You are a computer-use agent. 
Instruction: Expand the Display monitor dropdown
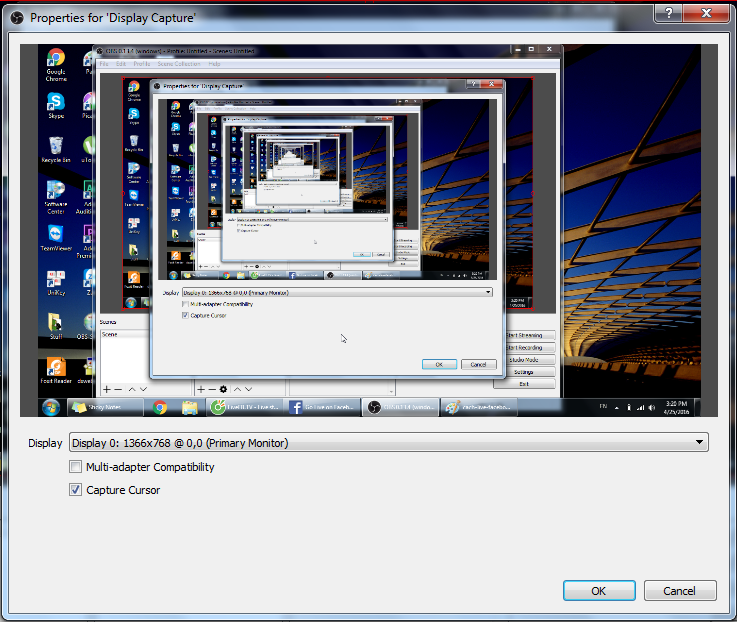pos(387,442)
